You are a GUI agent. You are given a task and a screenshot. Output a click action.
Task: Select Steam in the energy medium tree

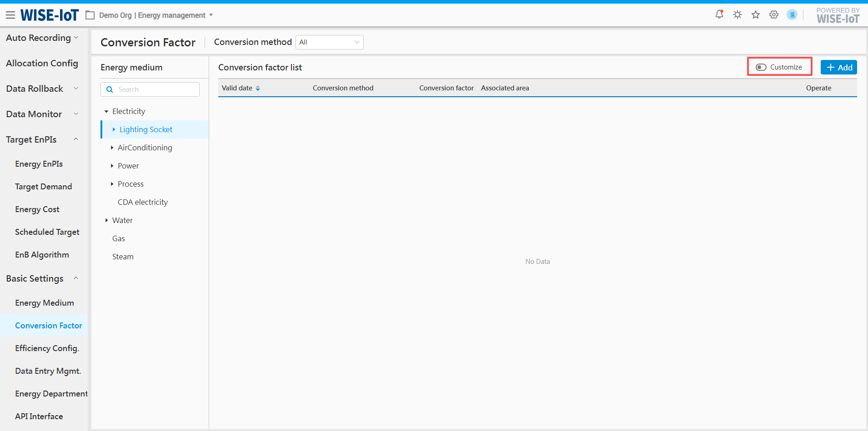tap(123, 257)
